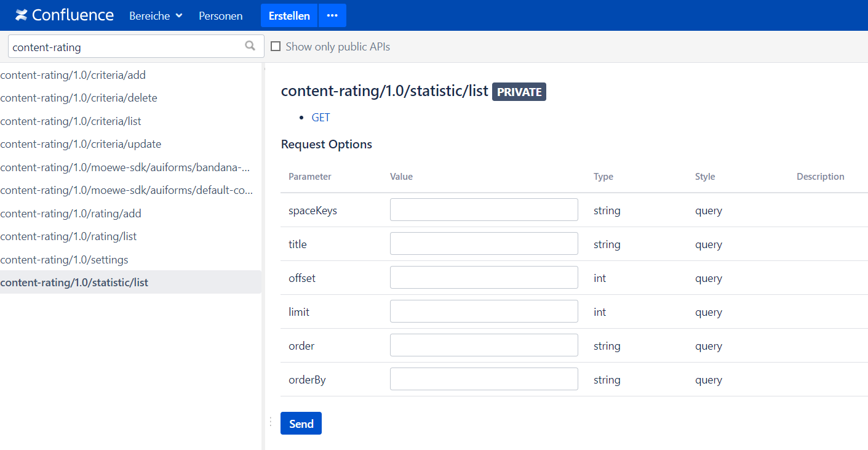Click the search magnifier icon
Image resolution: width=868 pixels, height=450 pixels.
tap(250, 46)
